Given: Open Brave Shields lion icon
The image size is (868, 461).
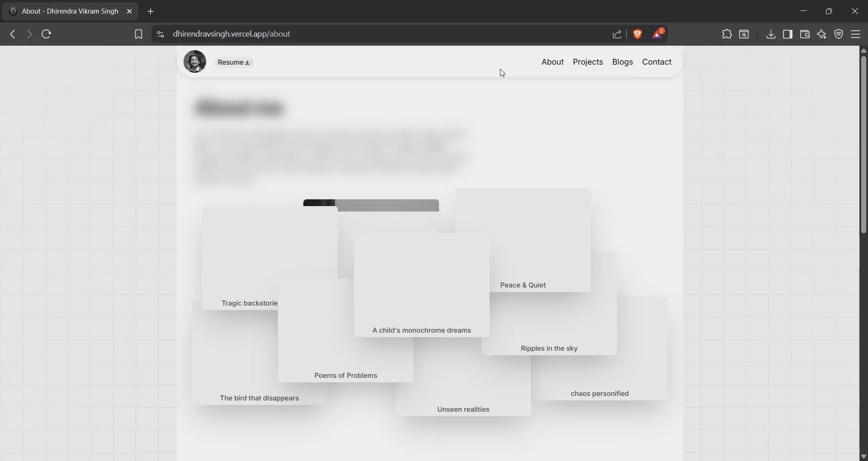Looking at the screenshot, I should (637, 34).
